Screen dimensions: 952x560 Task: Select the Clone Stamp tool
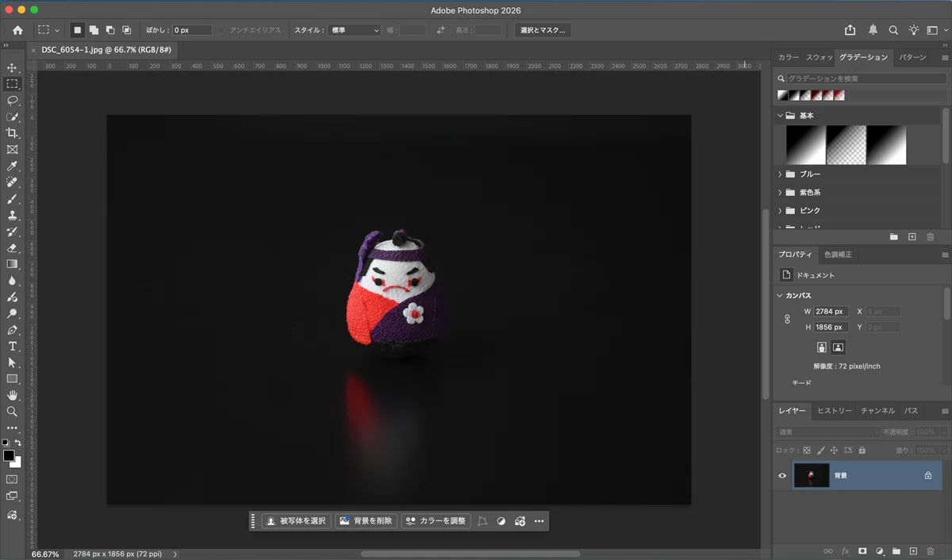12,216
